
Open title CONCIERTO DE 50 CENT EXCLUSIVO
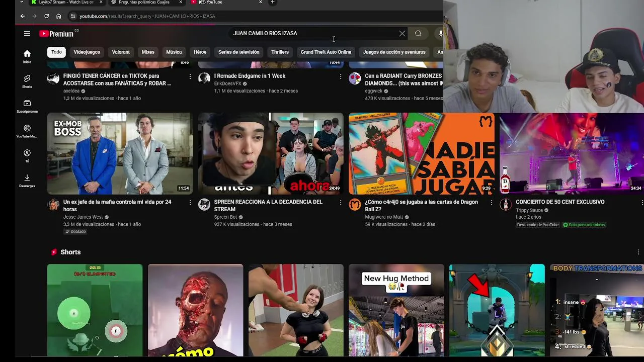[x=560, y=202]
